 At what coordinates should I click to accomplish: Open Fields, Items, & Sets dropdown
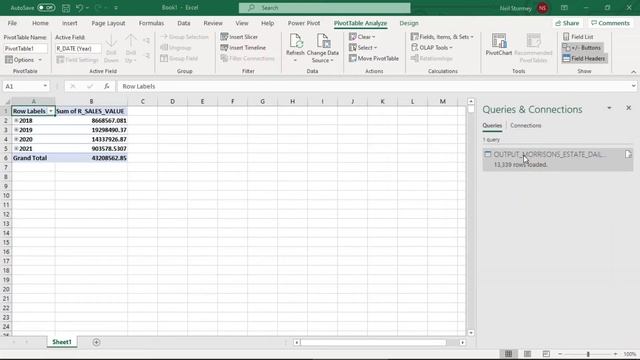(x=442, y=37)
